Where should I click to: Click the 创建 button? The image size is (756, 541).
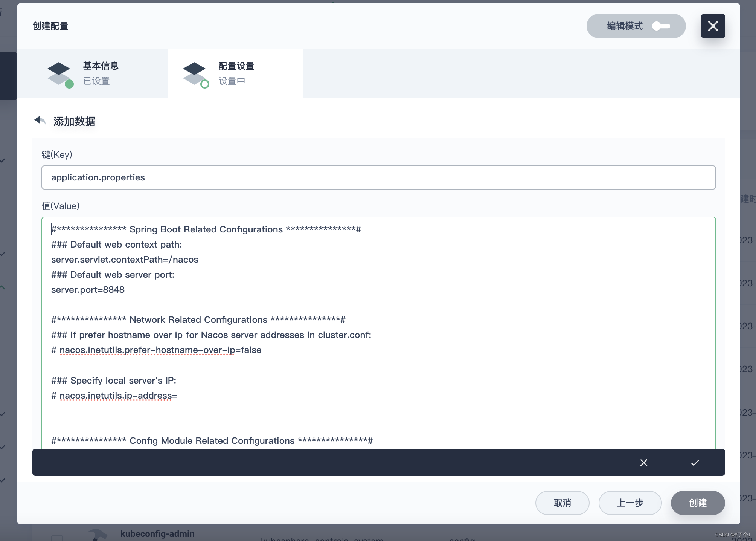click(x=698, y=503)
